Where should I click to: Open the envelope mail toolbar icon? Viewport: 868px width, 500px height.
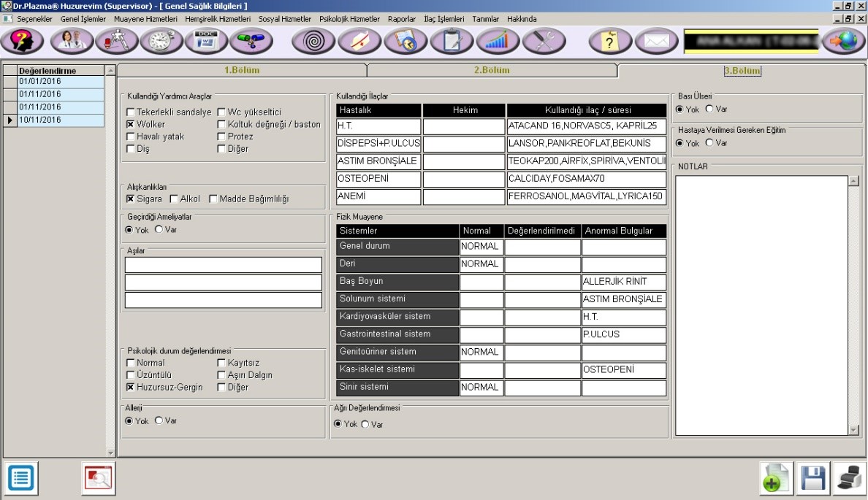click(657, 41)
